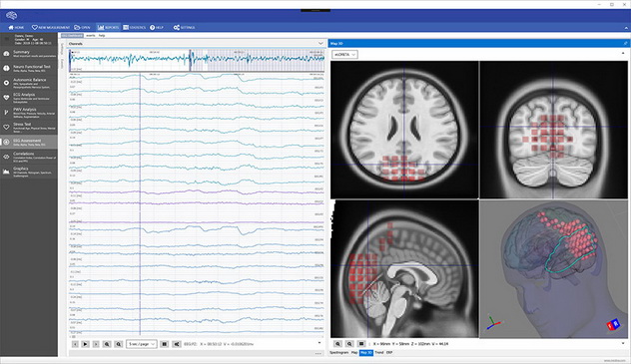Collapse the Channels panel chevron
This screenshot has width=631, height=364.
tap(320, 44)
